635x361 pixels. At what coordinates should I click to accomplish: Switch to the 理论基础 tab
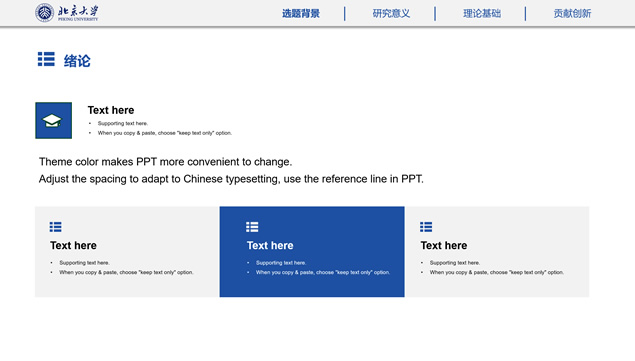482,13
